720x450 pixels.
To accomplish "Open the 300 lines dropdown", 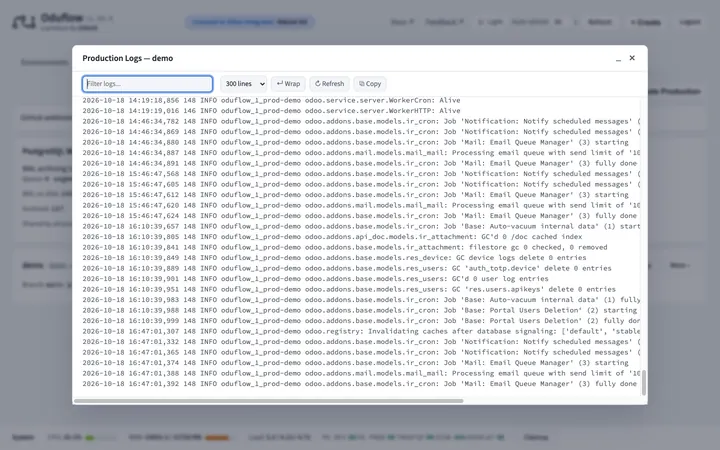I will pos(243,84).
